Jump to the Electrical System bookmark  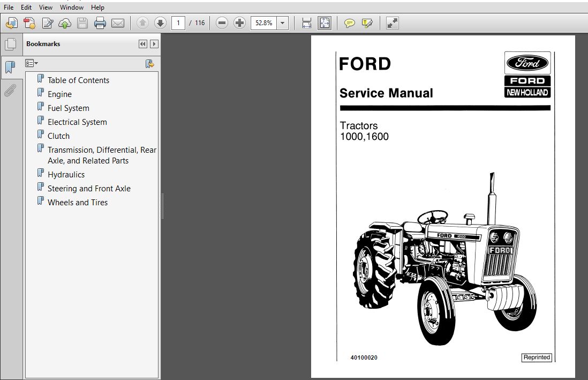(x=77, y=122)
